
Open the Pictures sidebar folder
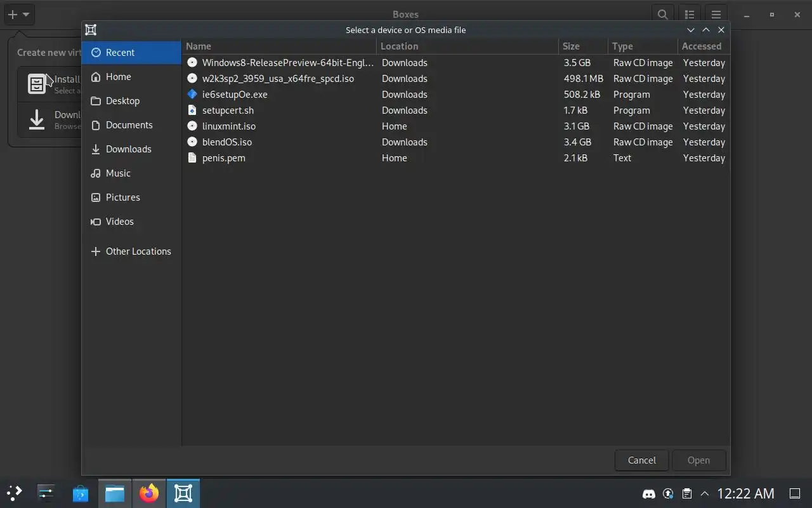tap(131, 197)
